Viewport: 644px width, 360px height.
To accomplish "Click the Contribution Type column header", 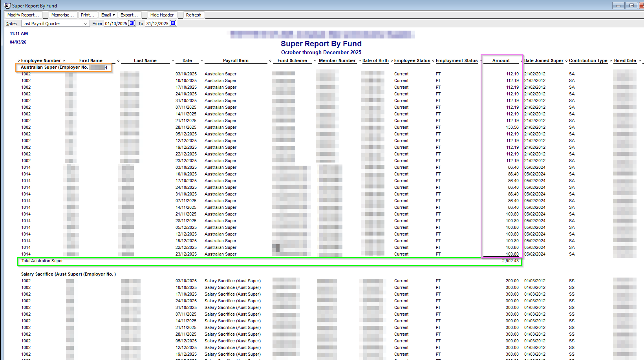I will [588, 60].
